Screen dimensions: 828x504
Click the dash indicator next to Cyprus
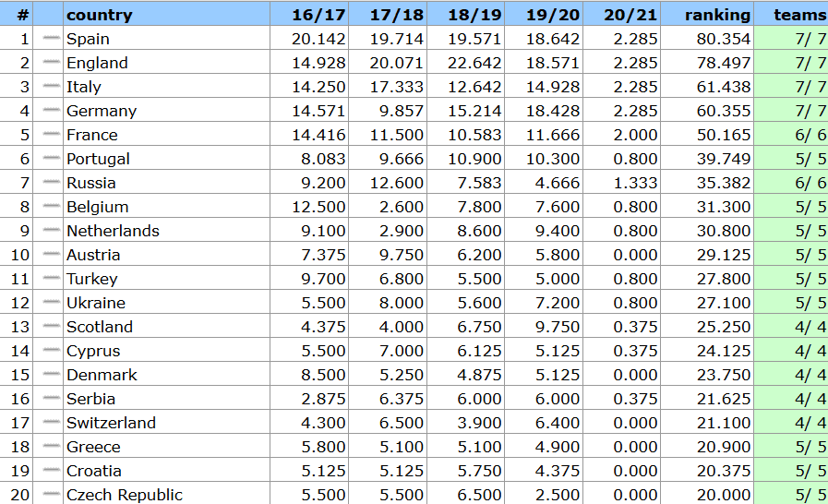(51, 350)
